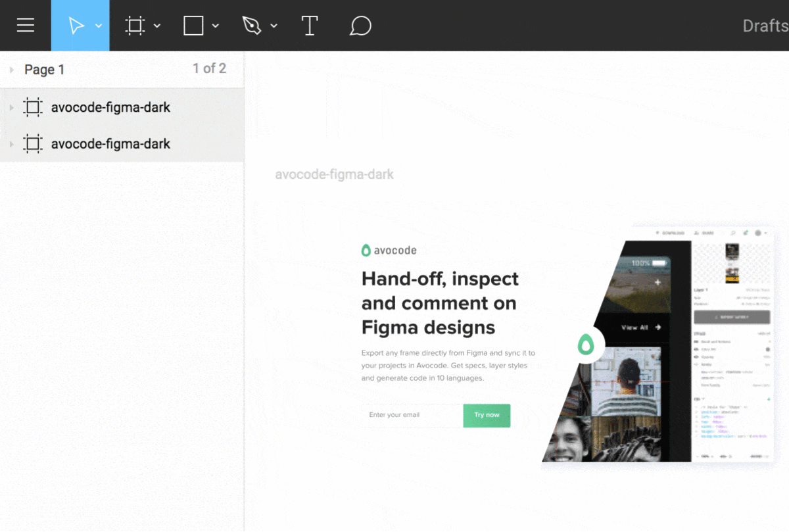Click the smiling man photo in mockup

[x=567, y=439]
